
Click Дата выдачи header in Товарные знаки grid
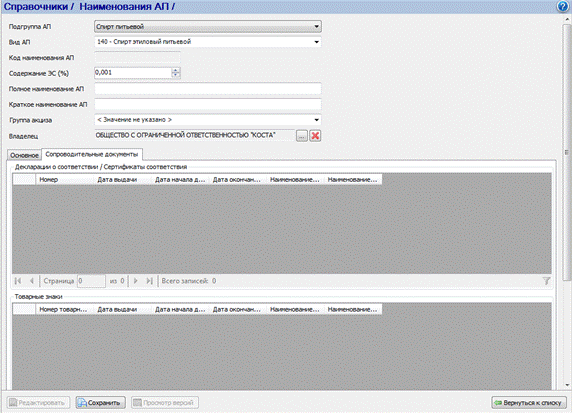pyautogui.click(x=122, y=309)
